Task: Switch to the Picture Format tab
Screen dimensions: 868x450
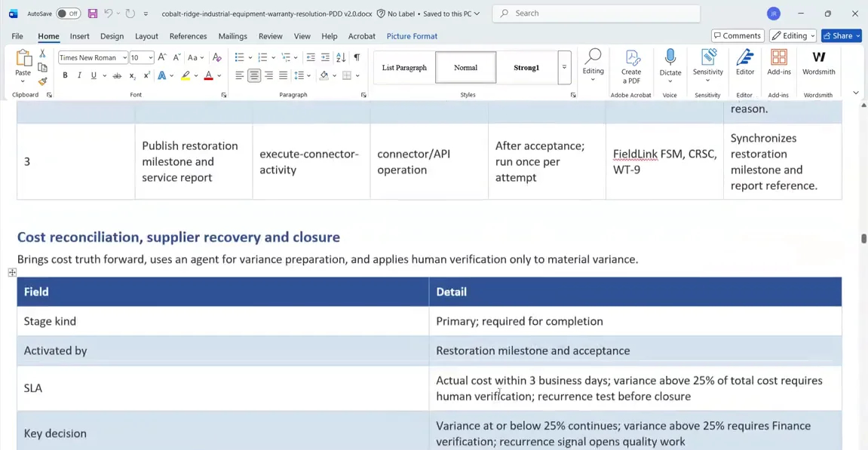Action: pos(412,36)
